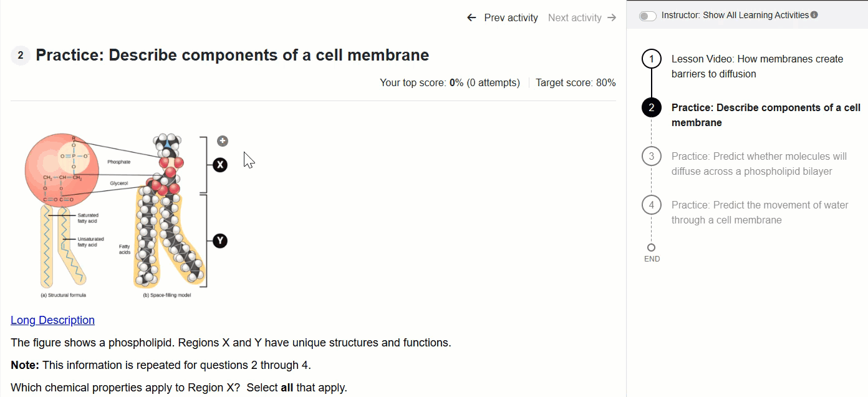
Task: Open Lesson Video: How membranes create barriers
Action: [757, 66]
